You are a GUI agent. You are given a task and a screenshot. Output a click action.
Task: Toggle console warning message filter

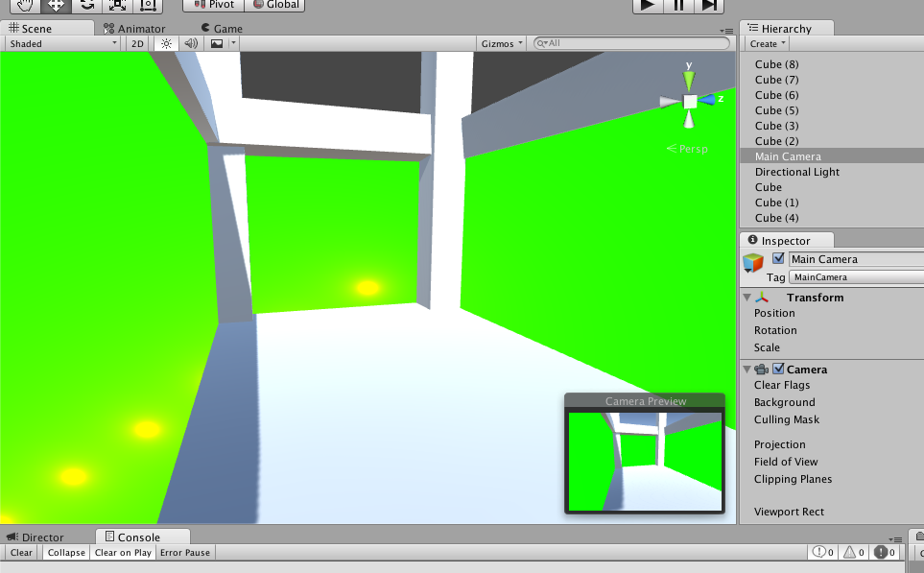pos(853,553)
